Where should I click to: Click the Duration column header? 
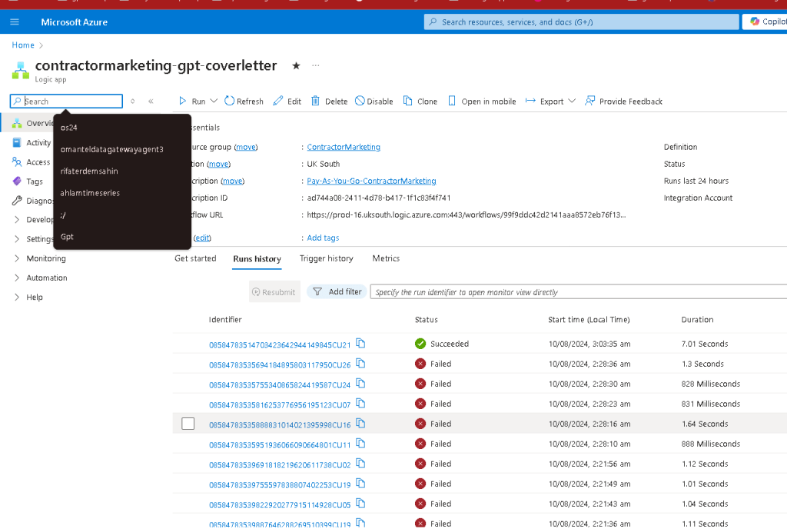click(x=697, y=320)
